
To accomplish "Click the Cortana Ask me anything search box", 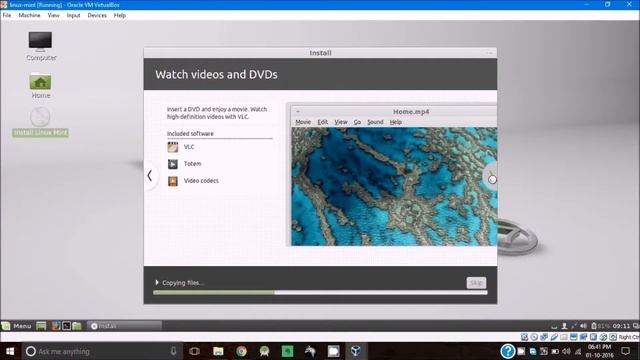I will click(x=102, y=351).
